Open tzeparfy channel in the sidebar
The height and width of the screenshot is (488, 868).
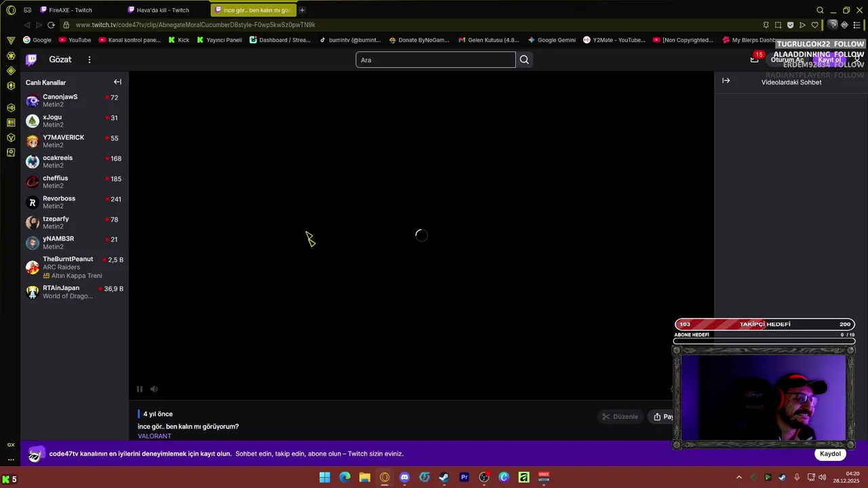(75, 223)
